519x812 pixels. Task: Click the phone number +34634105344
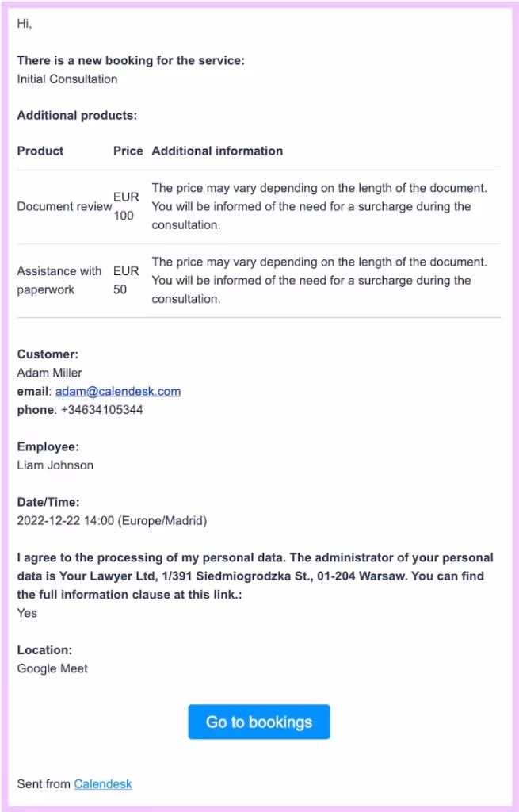101,410
